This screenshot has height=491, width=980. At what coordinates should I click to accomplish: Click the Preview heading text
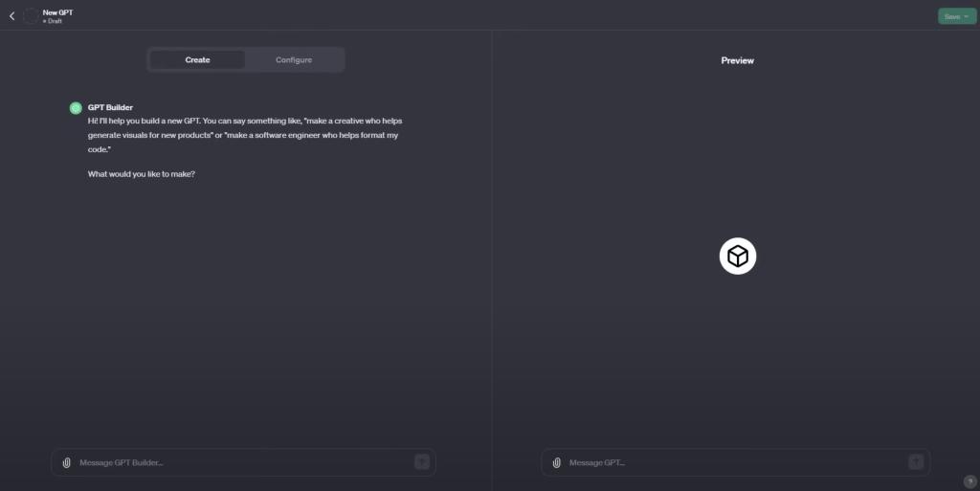click(x=738, y=60)
